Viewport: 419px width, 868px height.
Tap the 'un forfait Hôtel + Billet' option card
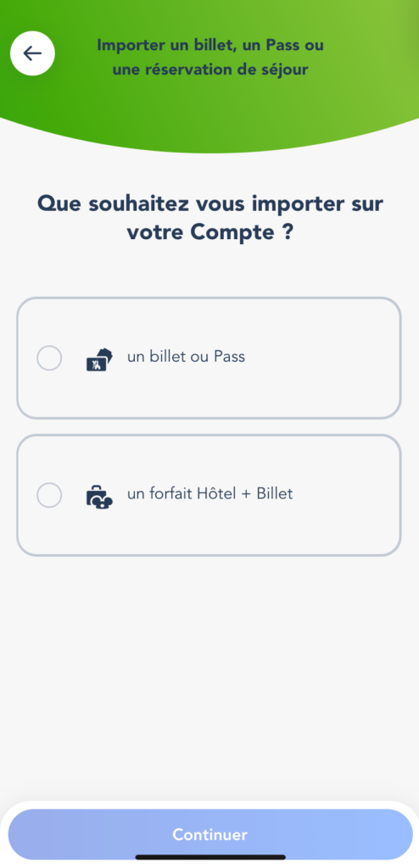tap(209, 495)
